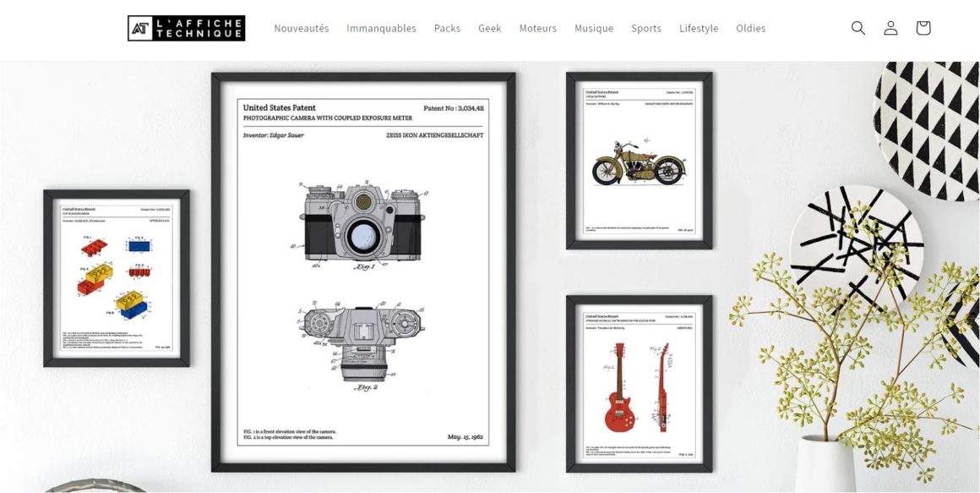Select the Packs menu link
This screenshot has height=493, width=980.
(x=447, y=28)
